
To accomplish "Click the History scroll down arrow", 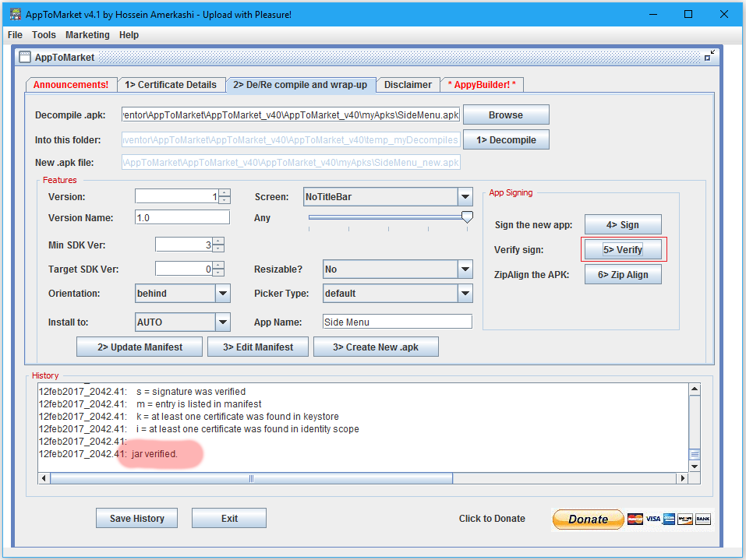I will 695,467.
